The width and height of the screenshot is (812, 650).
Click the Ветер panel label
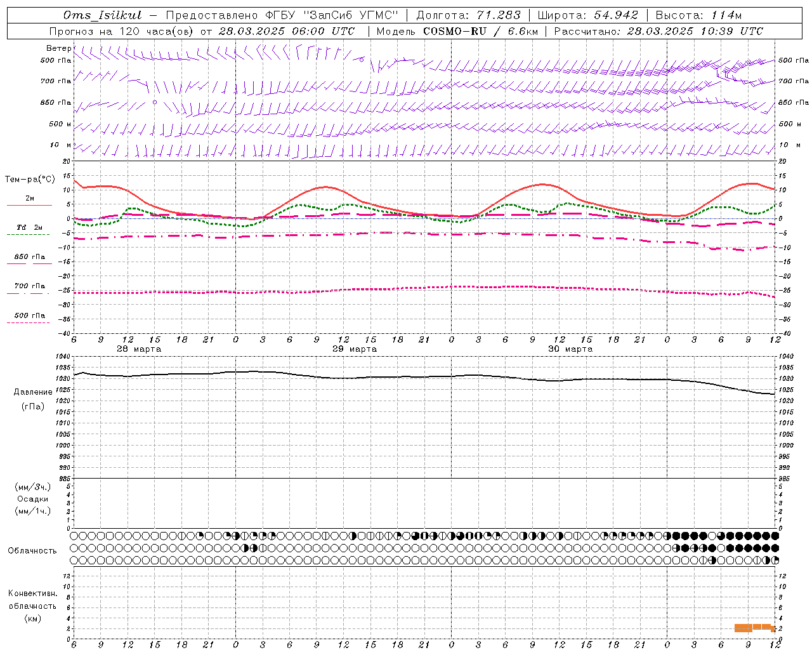click(x=58, y=48)
